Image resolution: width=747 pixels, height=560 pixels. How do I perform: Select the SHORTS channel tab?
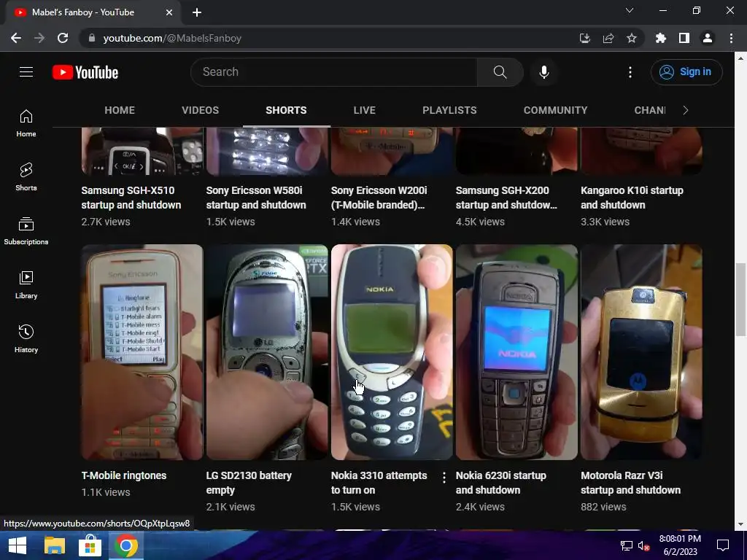[x=286, y=110]
